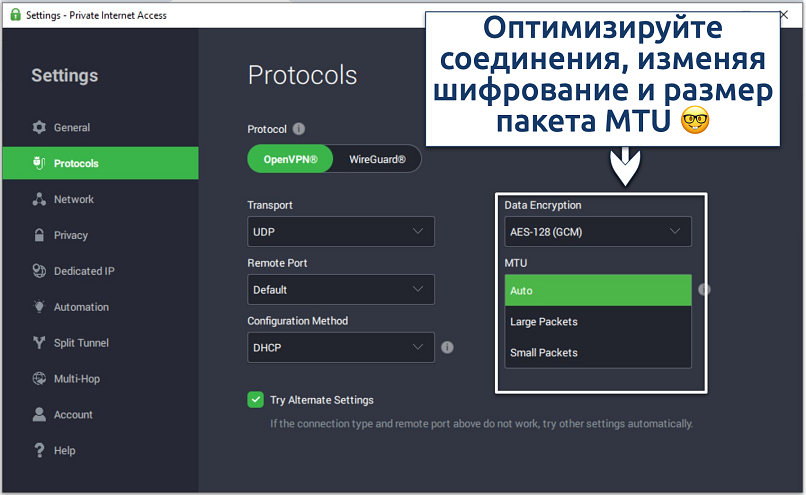Click the alternate settings description text
The height and width of the screenshot is (495, 806).
482,424
